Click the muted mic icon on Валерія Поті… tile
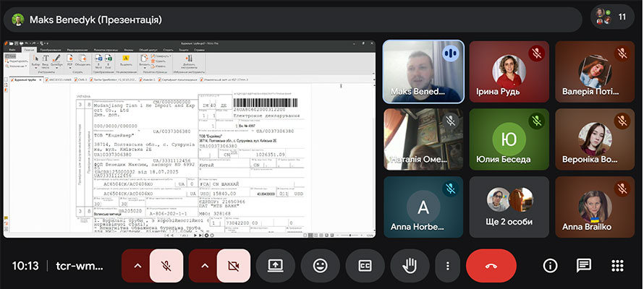This screenshot has height=289, width=644. click(x=622, y=53)
